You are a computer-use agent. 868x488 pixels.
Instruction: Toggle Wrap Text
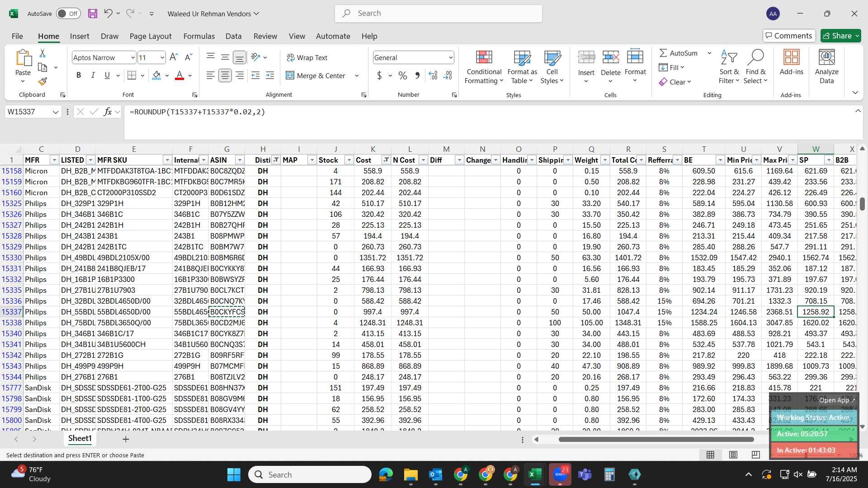pos(307,57)
